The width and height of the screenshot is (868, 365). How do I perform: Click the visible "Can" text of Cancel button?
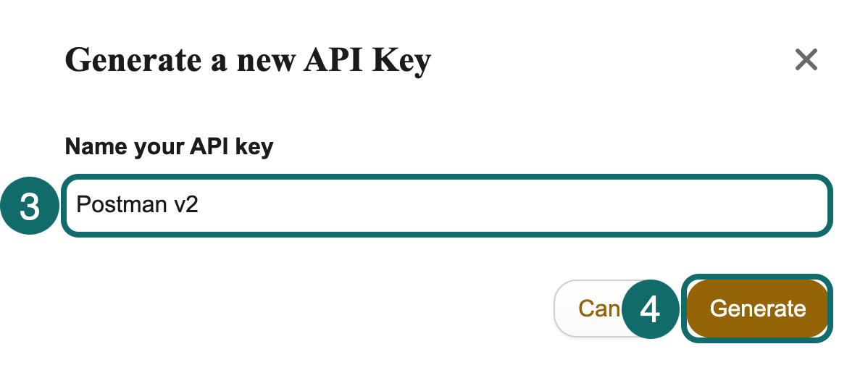pyautogui.click(x=597, y=309)
